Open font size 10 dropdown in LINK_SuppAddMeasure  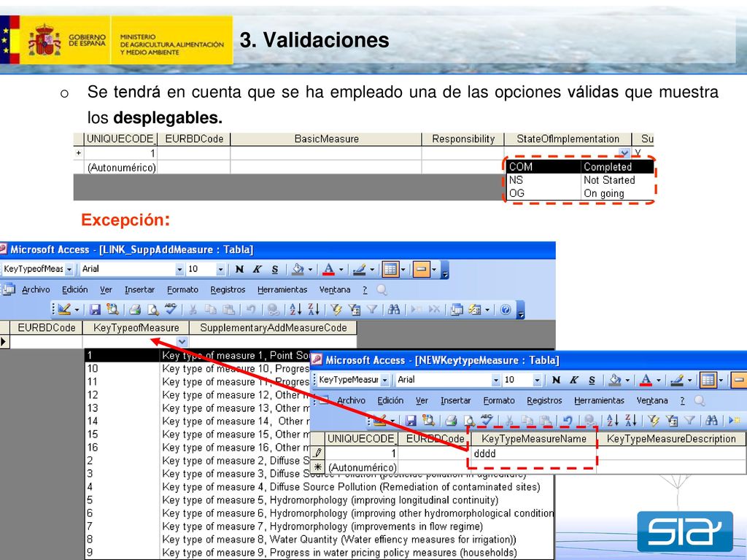[220, 270]
